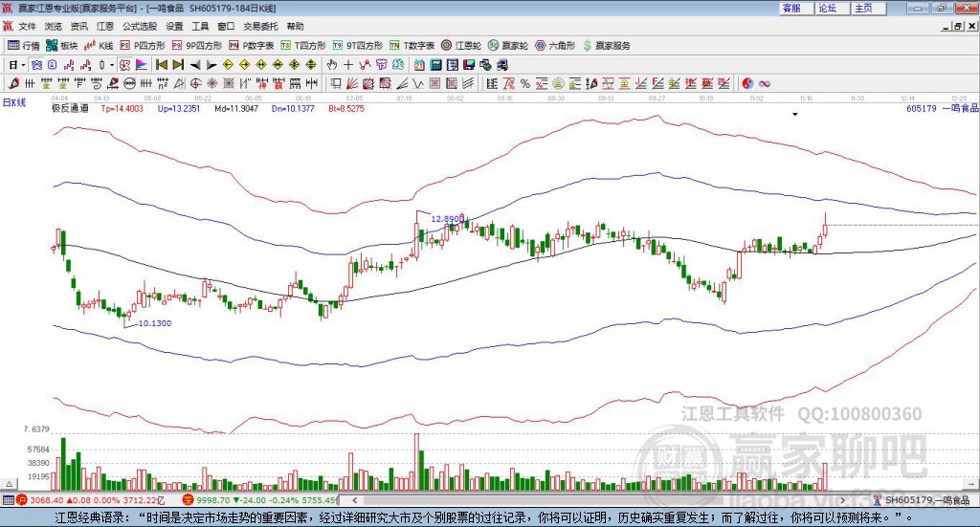
Task: Select the zigzag wave line tool
Action: (x=417, y=83)
